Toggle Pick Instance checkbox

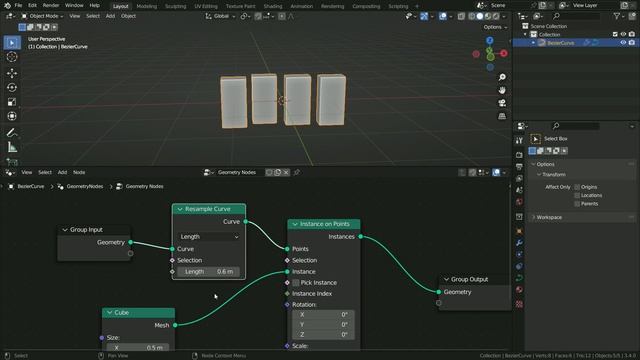pyautogui.click(x=296, y=282)
